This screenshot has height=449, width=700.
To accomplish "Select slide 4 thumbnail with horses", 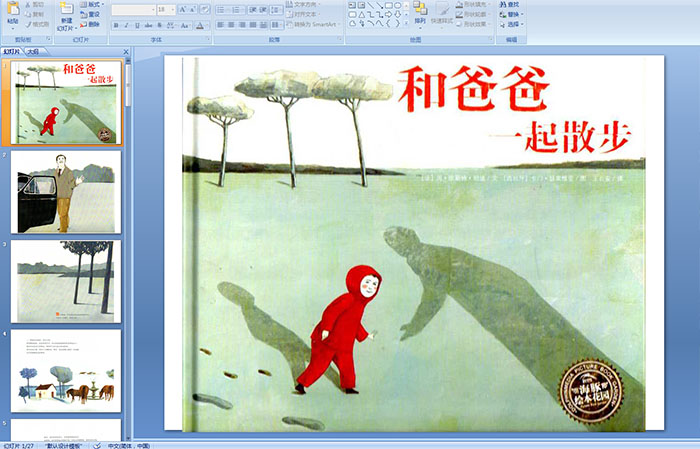I will click(x=66, y=371).
